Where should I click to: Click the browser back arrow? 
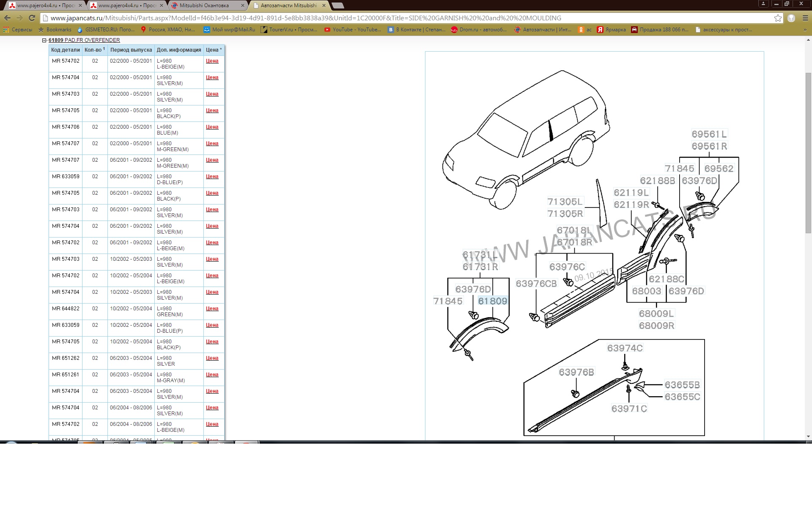pos(7,18)
